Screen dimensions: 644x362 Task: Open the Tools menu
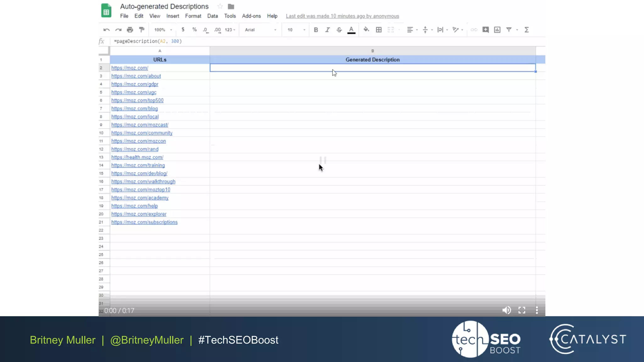(x=230, y=16)
